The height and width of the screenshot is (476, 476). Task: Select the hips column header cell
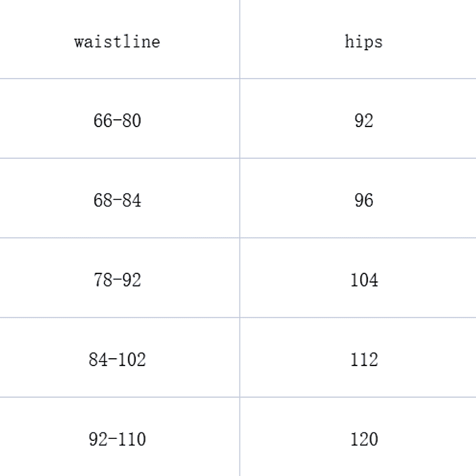(x=363, y=42)
